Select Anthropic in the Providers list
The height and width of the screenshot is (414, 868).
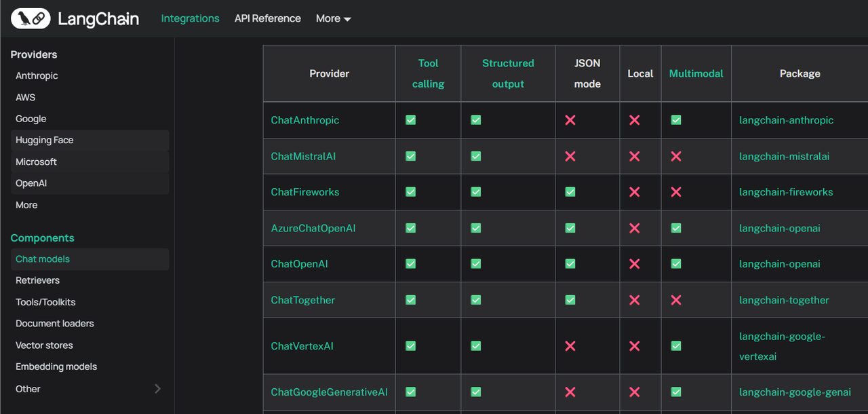click(x=37, y=75)
